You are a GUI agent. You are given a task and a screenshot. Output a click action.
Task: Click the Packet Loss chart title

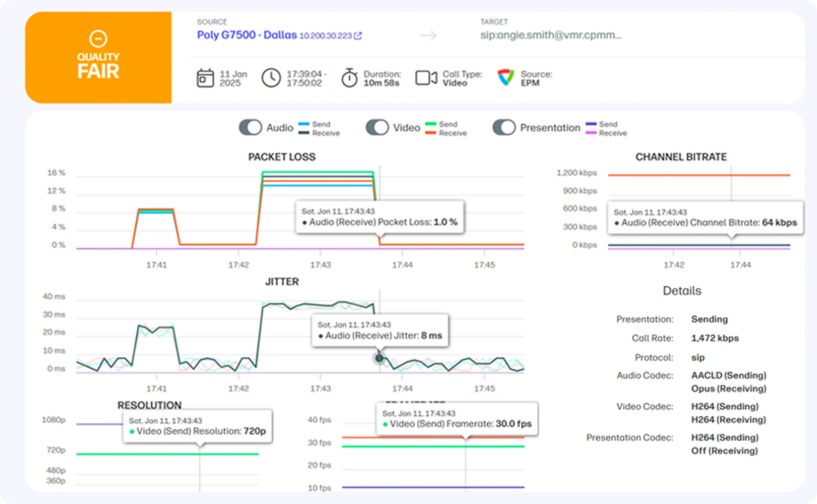click(x=281, y=157)
